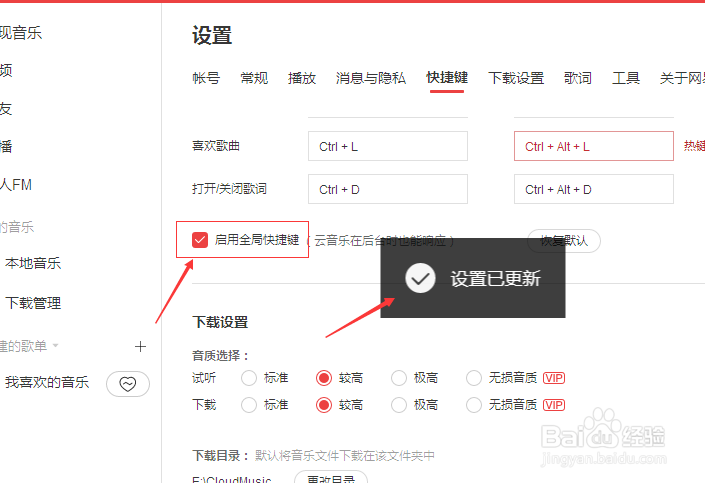Open the 下载设置 tab
The image size is (705, 483).
pos(516,78)
